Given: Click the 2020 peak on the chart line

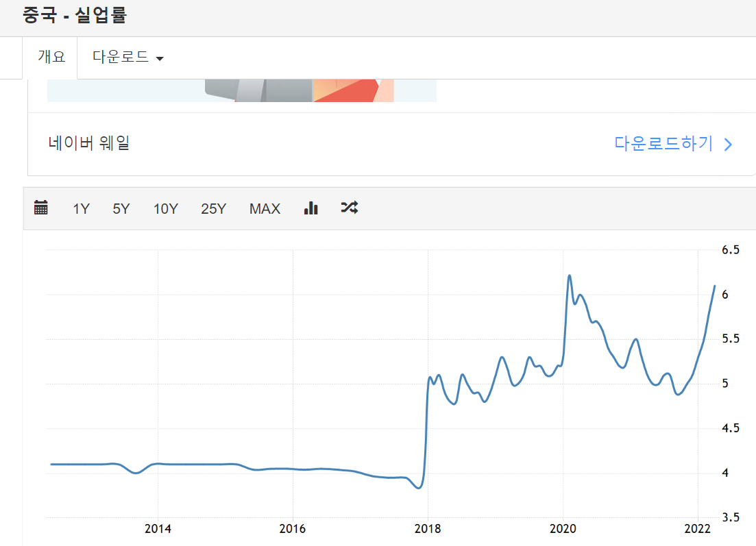Looking at the screenshot, I should 570,275.
